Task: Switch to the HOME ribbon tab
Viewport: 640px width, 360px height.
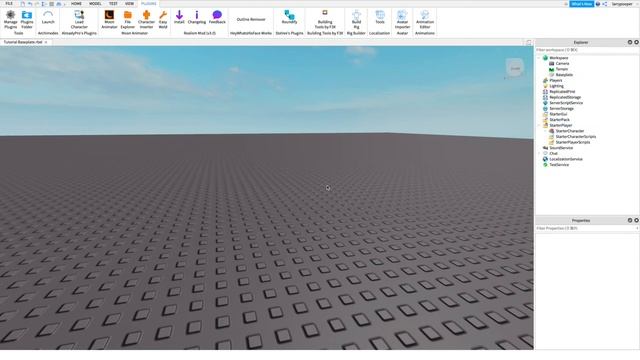Action: coord(76,4)
